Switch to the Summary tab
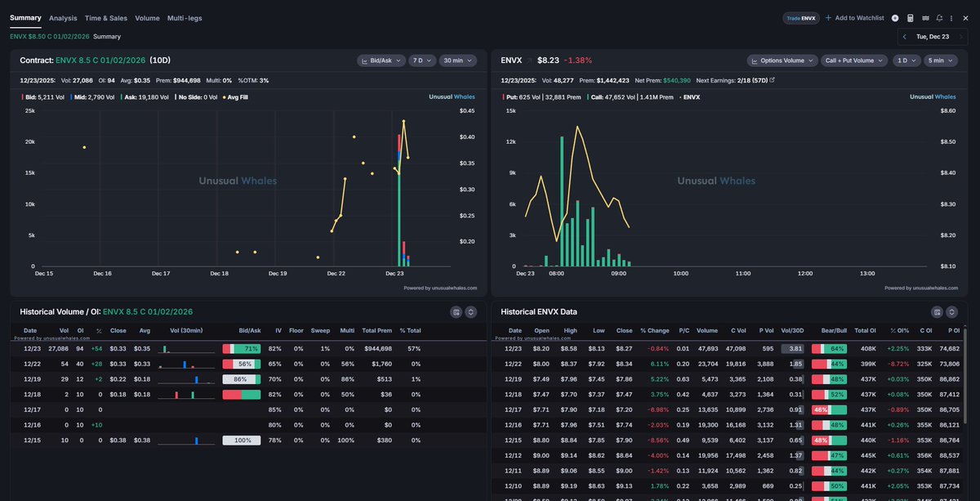The height and width of the screenshot is (501, 980). pos(25,18)
